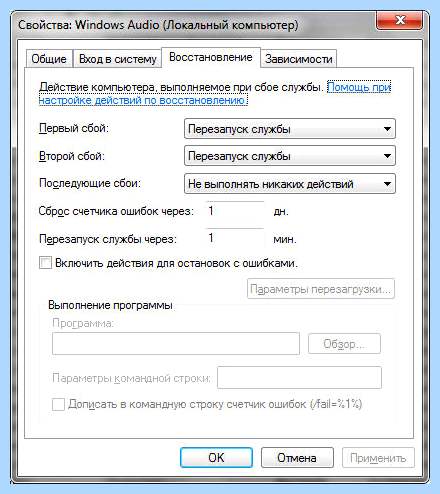
Task: Click the Перезапуск службы через minutes field
Action: 235,238
